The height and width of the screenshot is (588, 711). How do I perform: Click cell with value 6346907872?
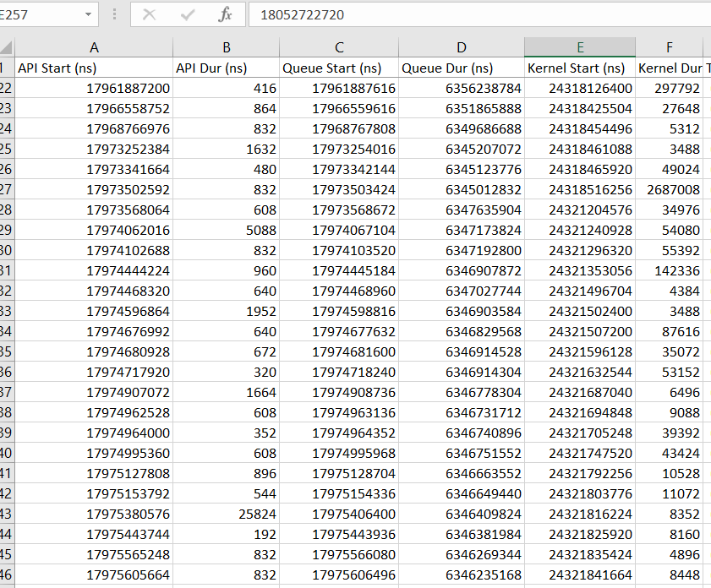tap(462, 271)
